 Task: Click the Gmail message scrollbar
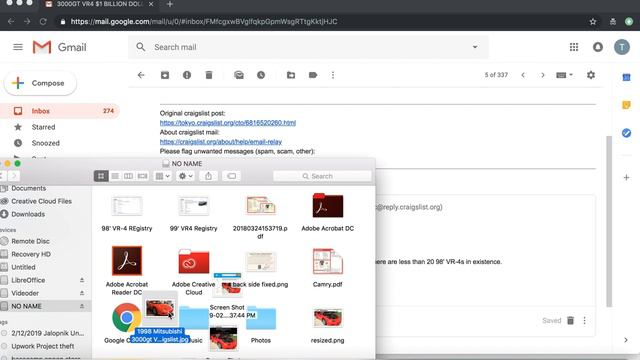[609, 220]
